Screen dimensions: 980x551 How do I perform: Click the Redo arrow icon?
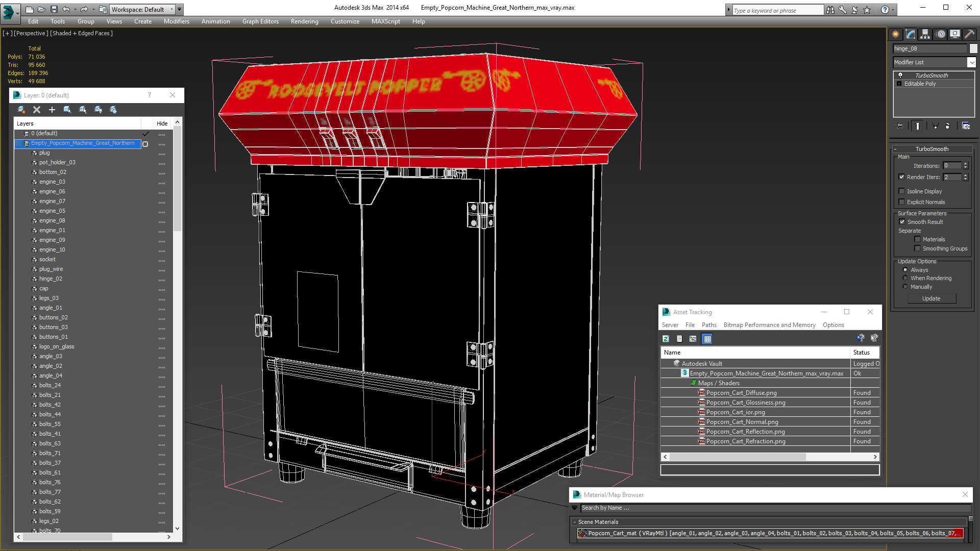[x=84, y=9]
